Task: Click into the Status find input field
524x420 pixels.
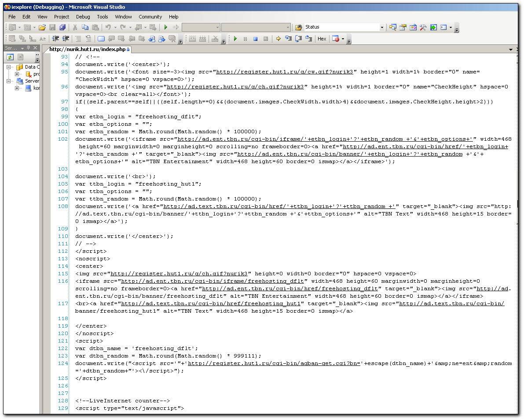Action: [x=341, y=27]
